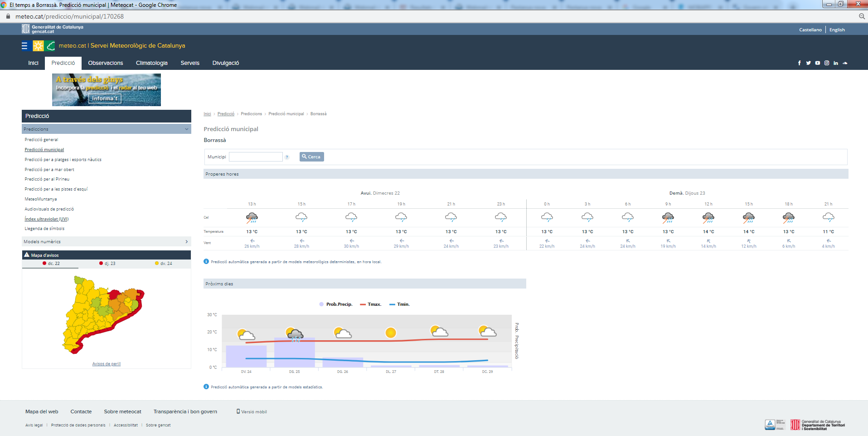Screen dimensions: 868x436
Task: Click the Mapa d'avisos warning triangle icon
Action: coord(27,255)
